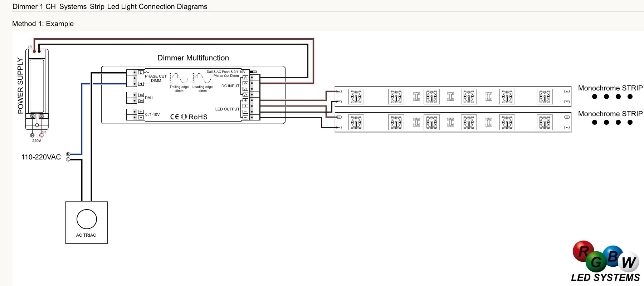
Task: Click the L terminal label on PHASE CUT DIMM
Action: click(x=141, y=73)
